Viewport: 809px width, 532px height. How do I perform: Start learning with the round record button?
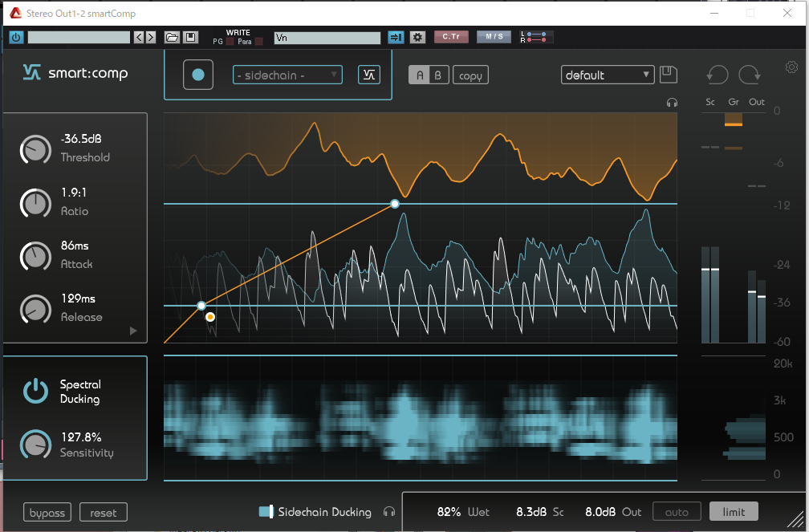pyautogui.click(x=198, y=75)
